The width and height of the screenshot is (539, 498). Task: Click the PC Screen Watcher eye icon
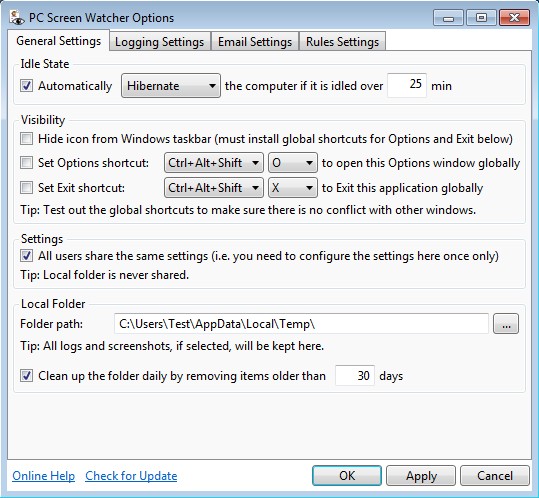(16, 18)
